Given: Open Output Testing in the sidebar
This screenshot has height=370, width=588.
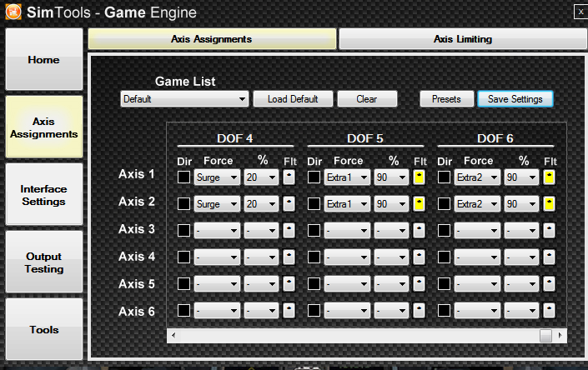Looking at the screenshot, I should pos(44,262).
